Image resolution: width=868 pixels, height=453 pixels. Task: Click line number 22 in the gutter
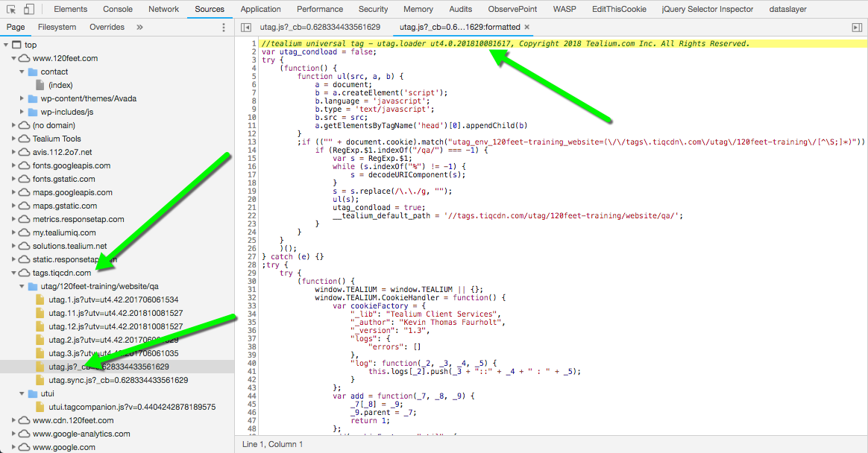pyautogui.click(x=253, y=216)
